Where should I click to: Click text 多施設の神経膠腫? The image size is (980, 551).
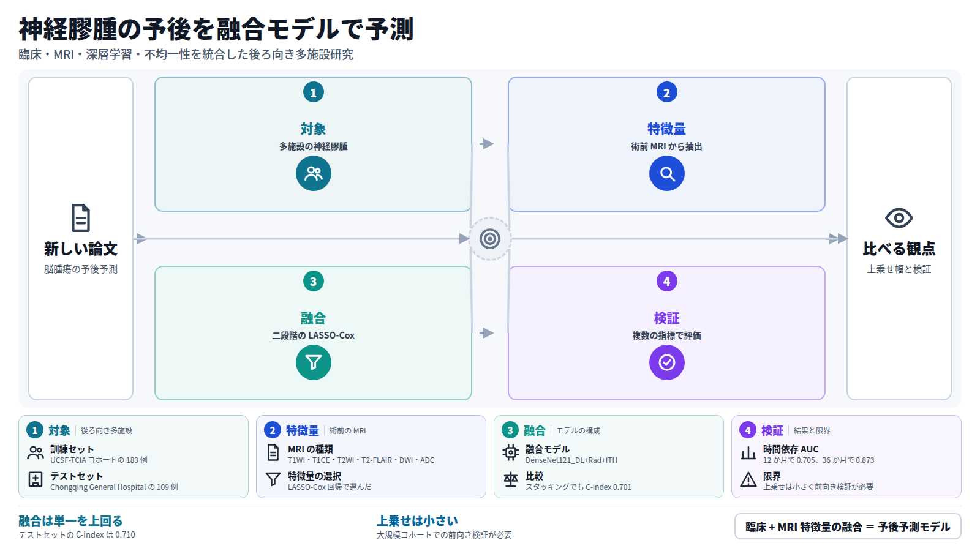click(x=314, y=146)
